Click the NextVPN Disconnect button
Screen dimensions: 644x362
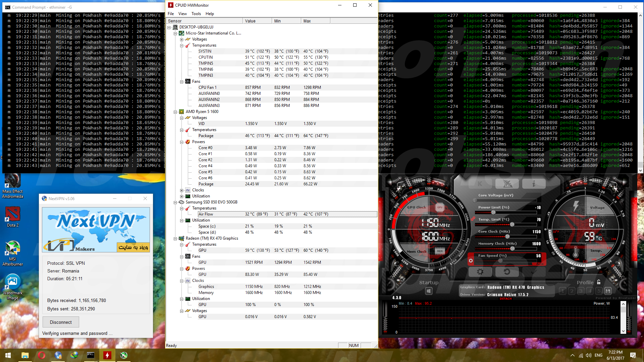(x=61, y=322)
